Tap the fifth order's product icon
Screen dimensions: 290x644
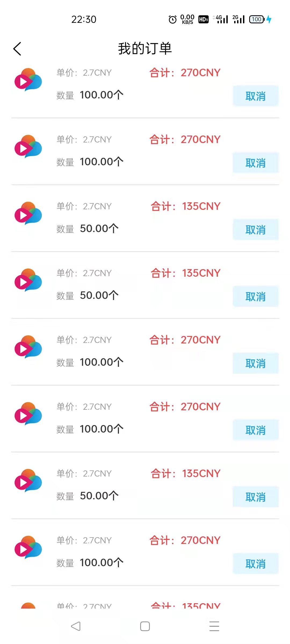(28, 347)
